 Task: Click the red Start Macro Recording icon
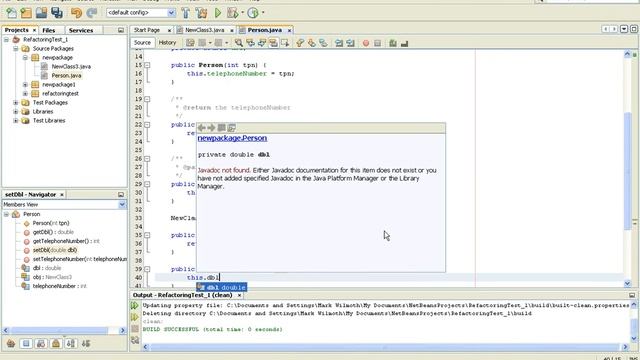pyautogui.click(x=366, y=43)
